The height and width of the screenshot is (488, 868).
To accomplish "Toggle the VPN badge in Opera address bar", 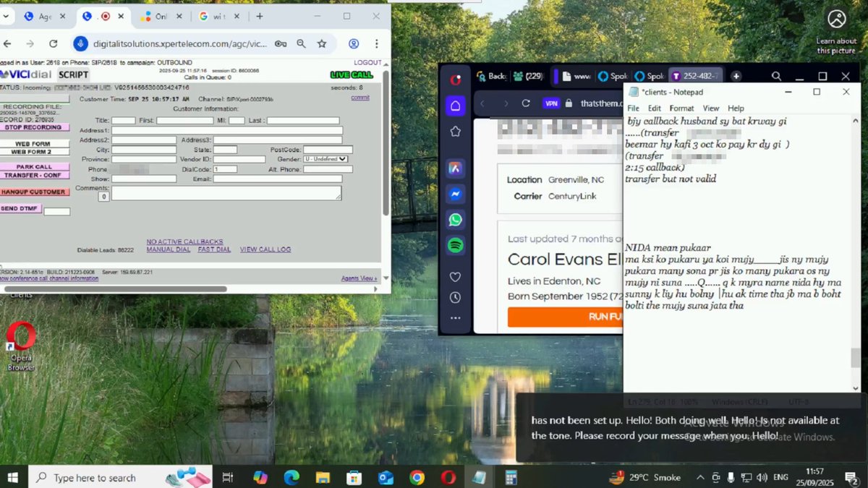I will tap(552, 103).
